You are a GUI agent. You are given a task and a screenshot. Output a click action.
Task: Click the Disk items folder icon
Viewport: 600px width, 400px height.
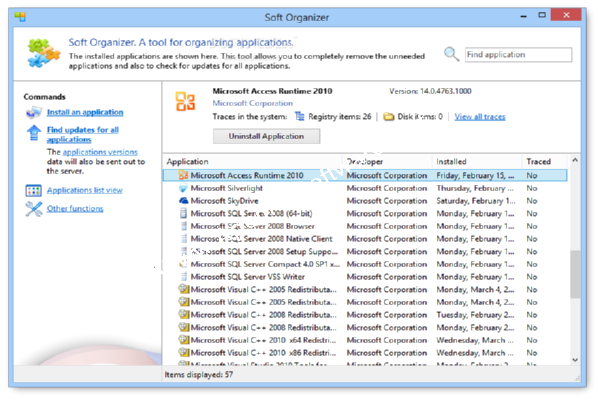(388, 116)
